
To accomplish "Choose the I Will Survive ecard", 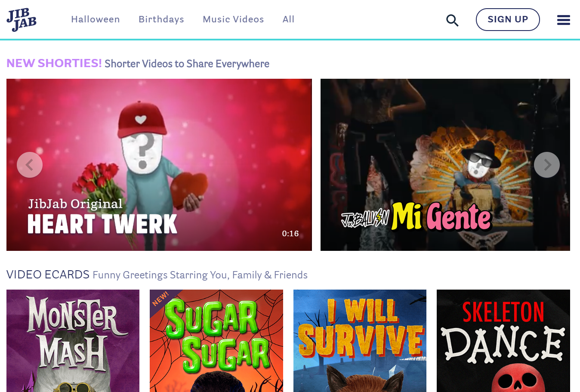I will pyautogui.click(x=360, y=340).
